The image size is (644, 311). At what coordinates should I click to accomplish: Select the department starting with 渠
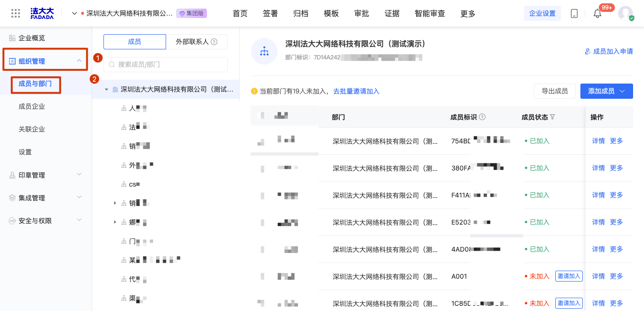tap(138, 298)
